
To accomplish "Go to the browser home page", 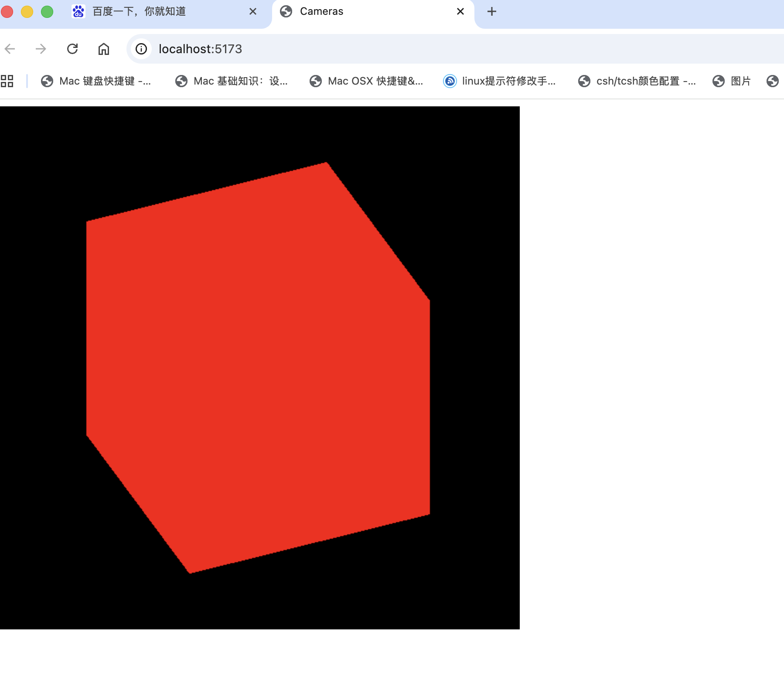I will (x=104, y=49).
